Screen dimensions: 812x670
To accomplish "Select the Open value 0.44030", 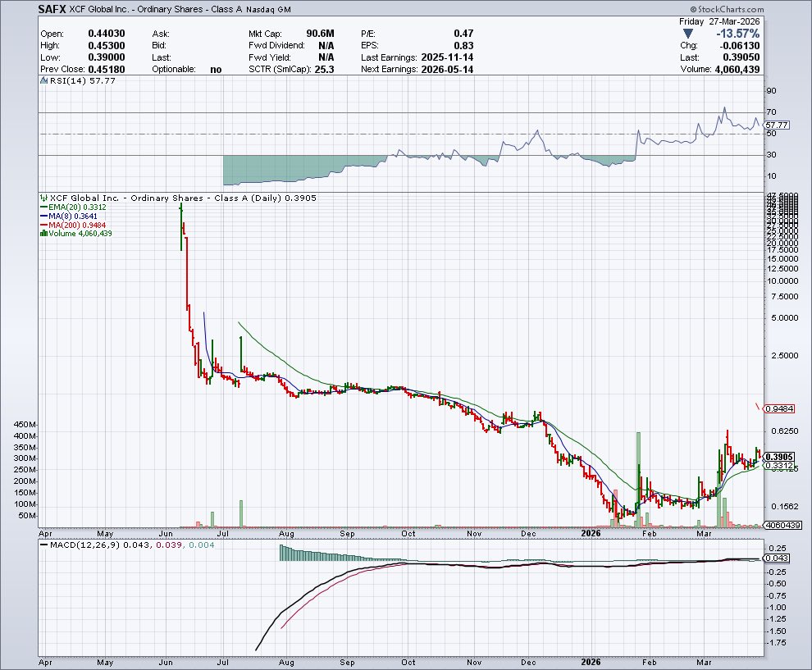I will [106, 34].
